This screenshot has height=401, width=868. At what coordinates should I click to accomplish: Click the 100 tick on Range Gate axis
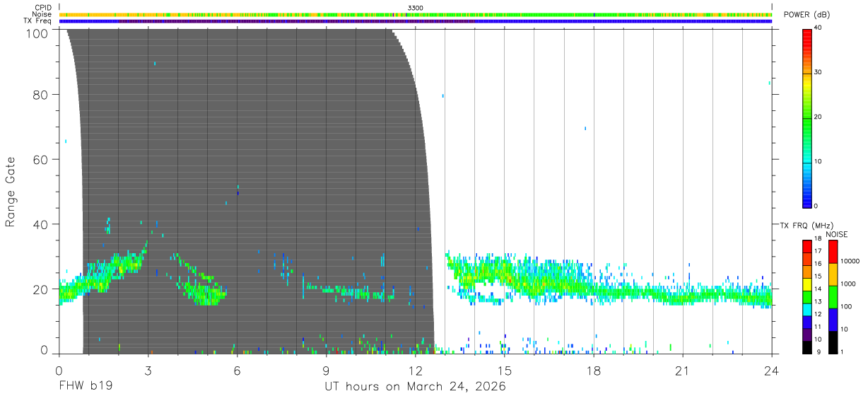tap(36, 33)
